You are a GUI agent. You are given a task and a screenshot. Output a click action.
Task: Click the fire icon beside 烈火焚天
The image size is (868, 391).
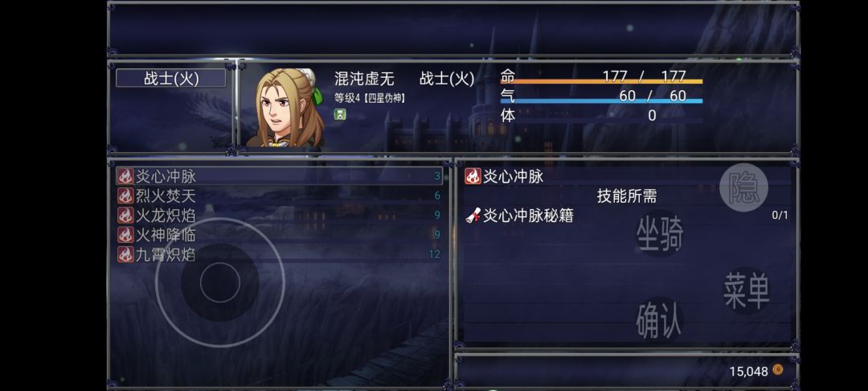(125, 196)
